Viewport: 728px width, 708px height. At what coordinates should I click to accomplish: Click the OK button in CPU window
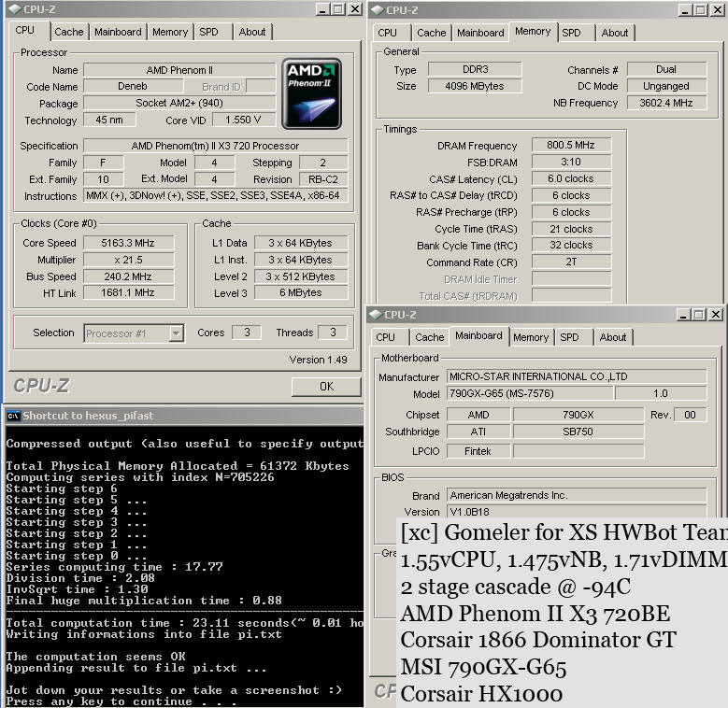click(326, 387)
